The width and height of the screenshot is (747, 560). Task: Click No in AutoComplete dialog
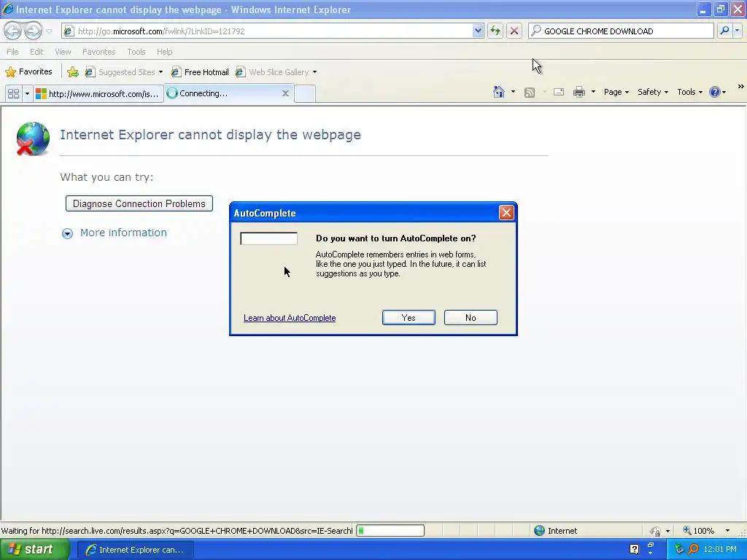tap(471, 318)
